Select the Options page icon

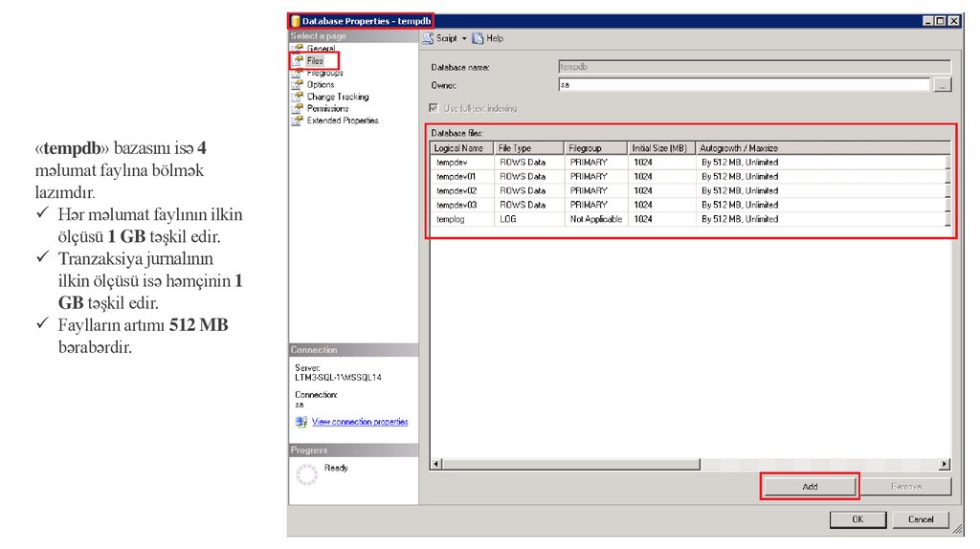tap(297, 84)
